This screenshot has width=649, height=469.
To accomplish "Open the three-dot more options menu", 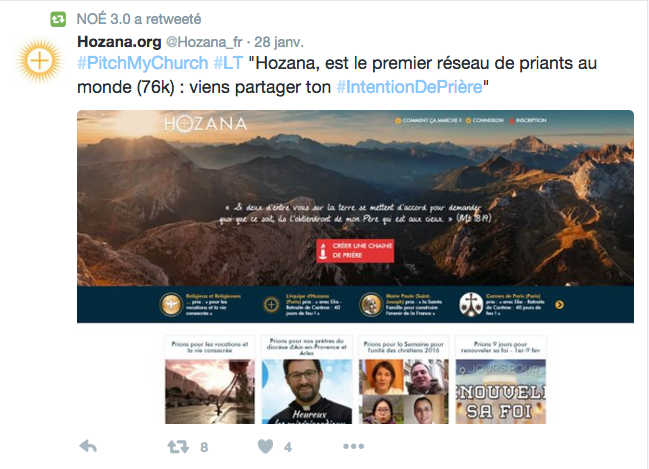I will pos(353,446).
